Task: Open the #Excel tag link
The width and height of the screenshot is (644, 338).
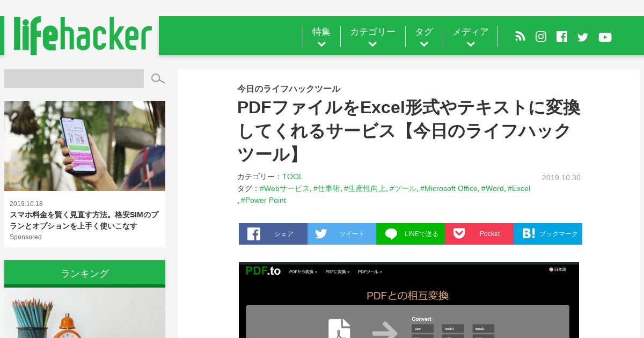Action: 519,188
